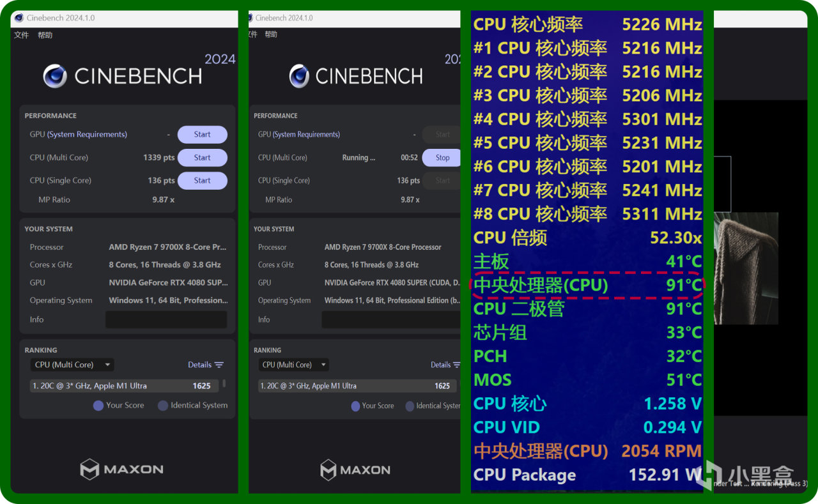Screen dimensions: 818x504
Task: Click the sweater render preview image on the right
Action: coord(746,268)
